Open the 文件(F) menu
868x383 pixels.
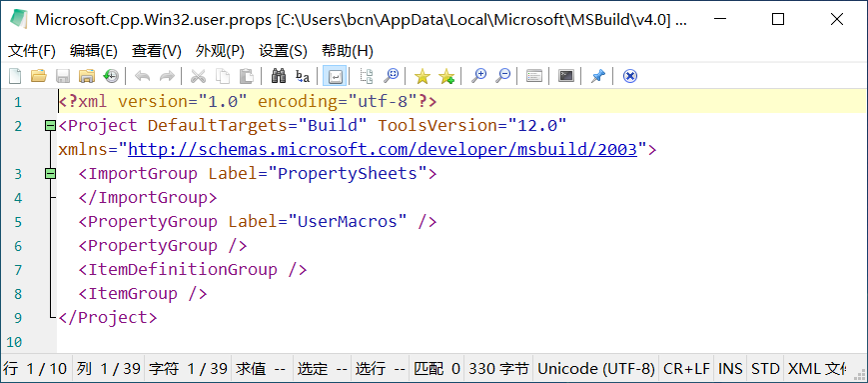32,52
